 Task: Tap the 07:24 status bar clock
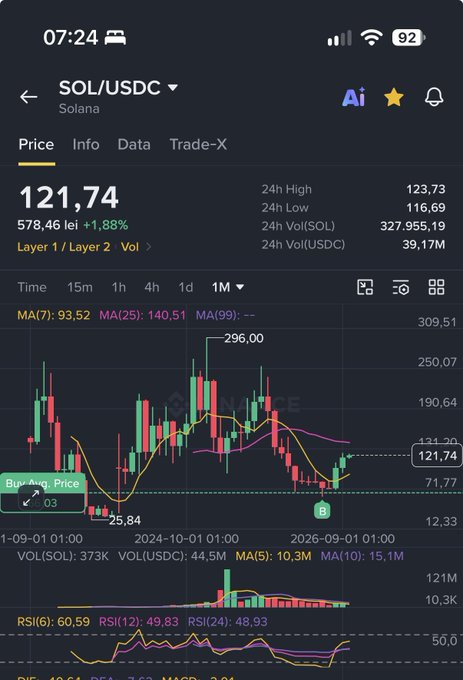(71, 38)
